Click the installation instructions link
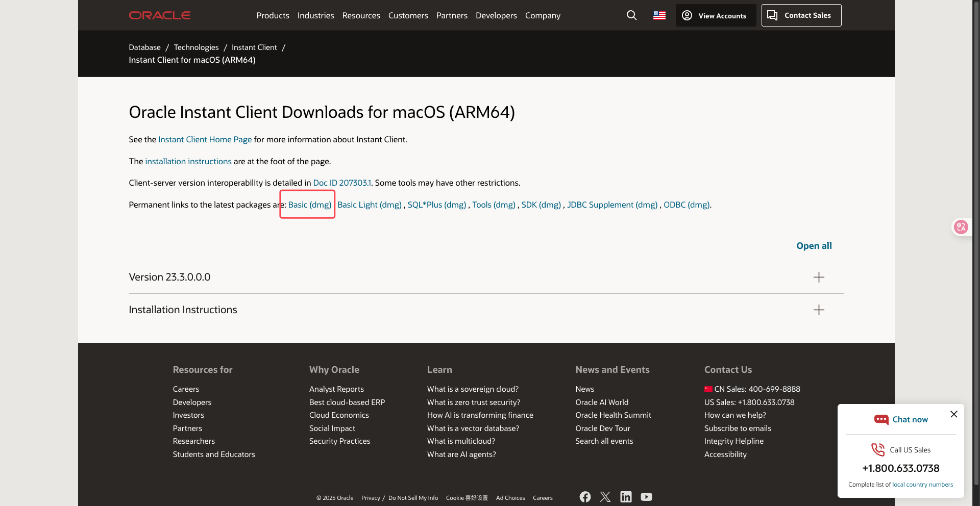980x506 pixels. tap(188, 162)
